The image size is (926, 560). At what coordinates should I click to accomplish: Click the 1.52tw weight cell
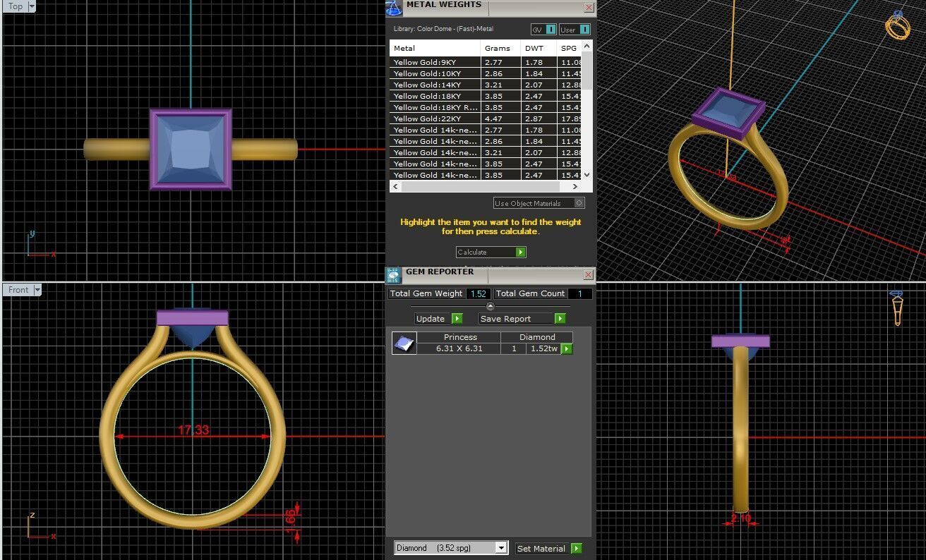544,348
